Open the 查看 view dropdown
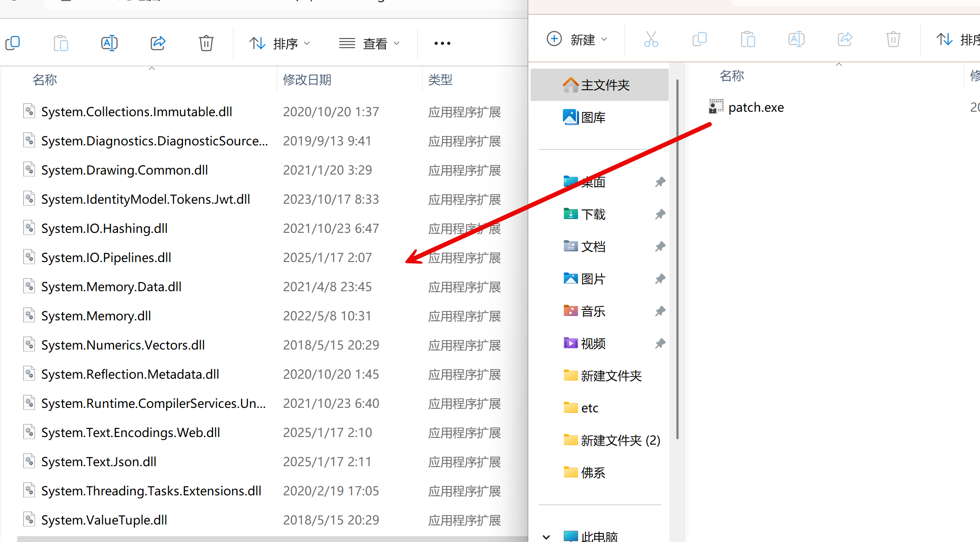The height and width of the screenshot is (542, 980). click(x=369, y=43)
